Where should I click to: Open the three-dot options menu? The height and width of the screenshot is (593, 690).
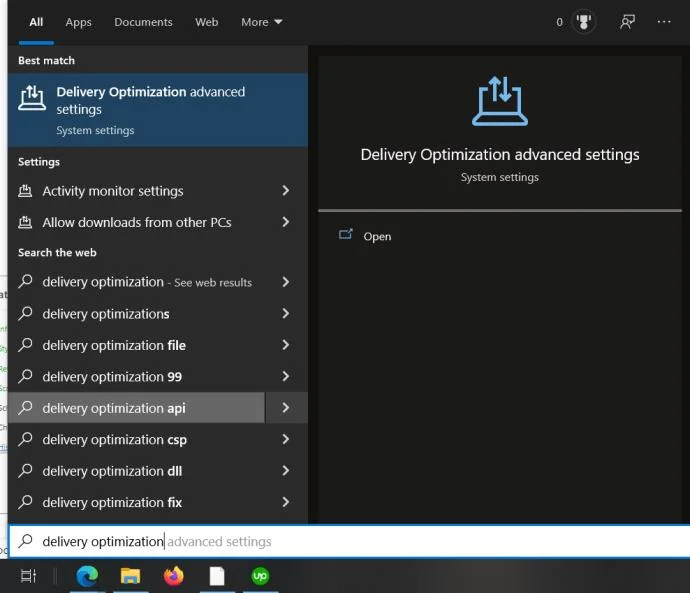pos(664,22)
